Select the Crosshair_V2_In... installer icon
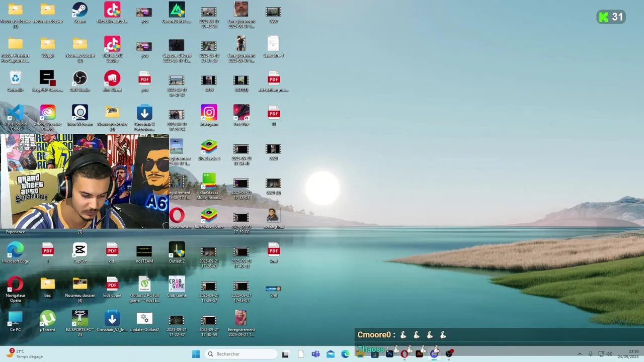 [112, 321]
